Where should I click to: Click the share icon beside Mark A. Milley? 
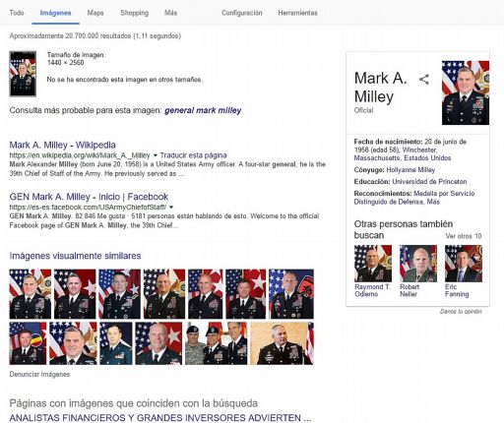(424, 80)
